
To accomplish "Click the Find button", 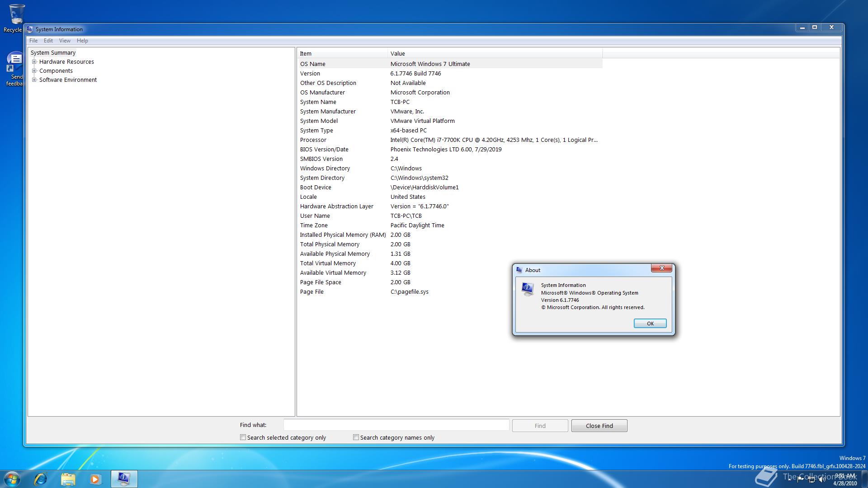I will click(x=540, y=426).
